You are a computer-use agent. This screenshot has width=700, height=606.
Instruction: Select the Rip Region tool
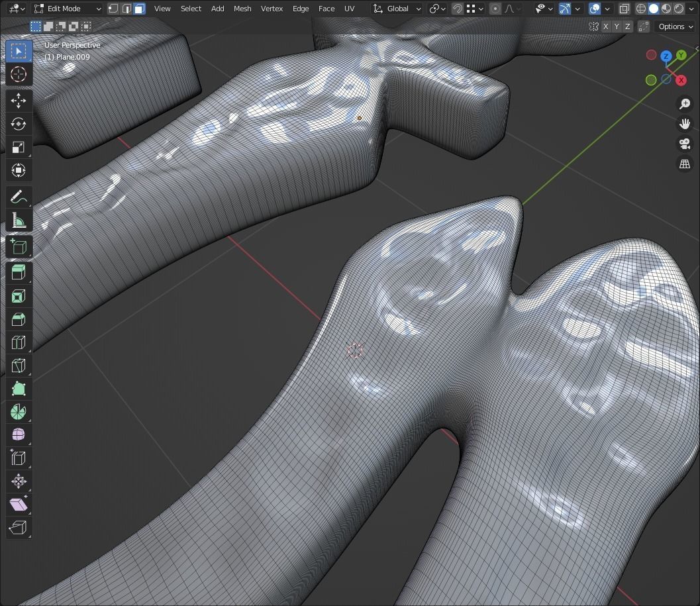pos(19,527)
